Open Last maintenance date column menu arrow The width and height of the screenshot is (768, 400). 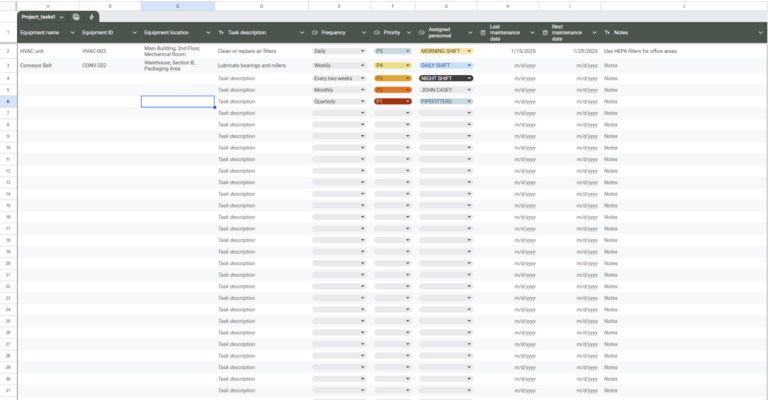[x=532, y=33]
